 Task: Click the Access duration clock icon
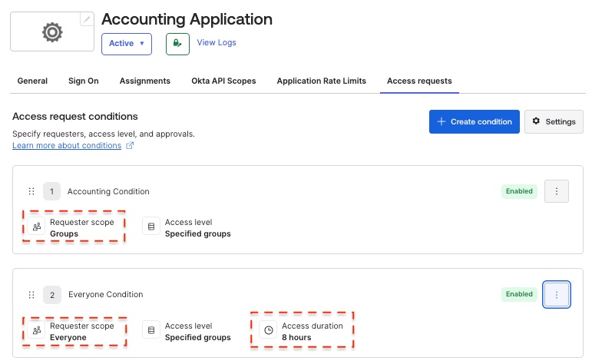click(268, 331)
